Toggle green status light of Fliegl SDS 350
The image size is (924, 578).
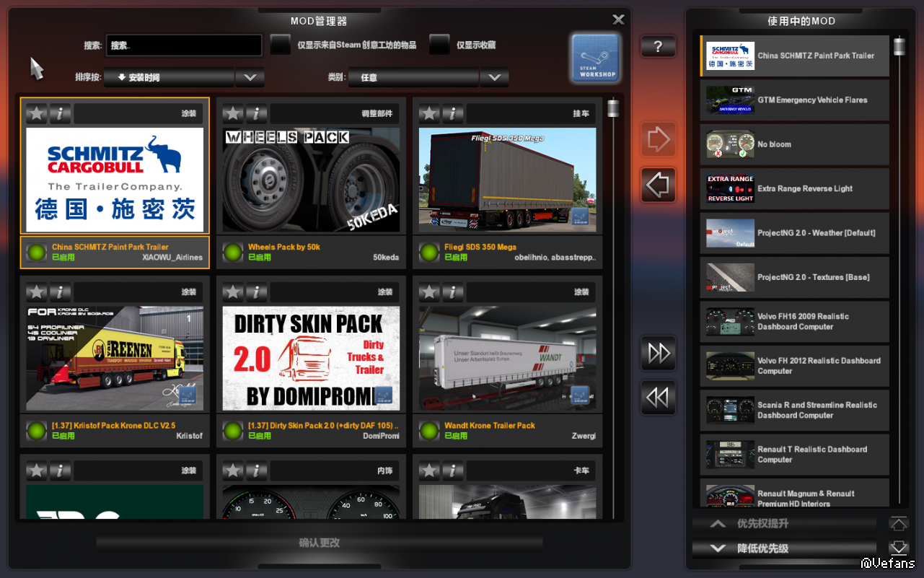pyautogui.click(x=428, y=252)
